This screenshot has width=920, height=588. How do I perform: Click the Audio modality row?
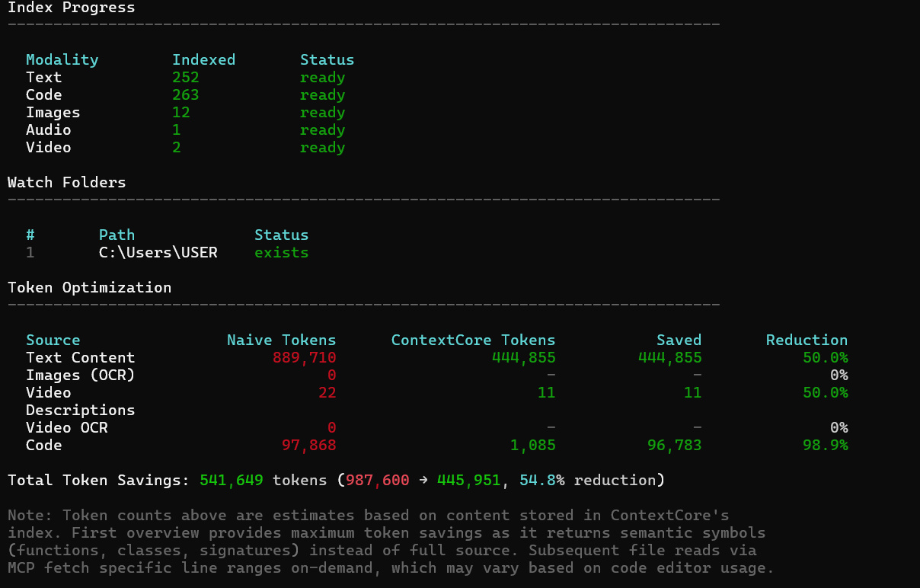(48, 129)
